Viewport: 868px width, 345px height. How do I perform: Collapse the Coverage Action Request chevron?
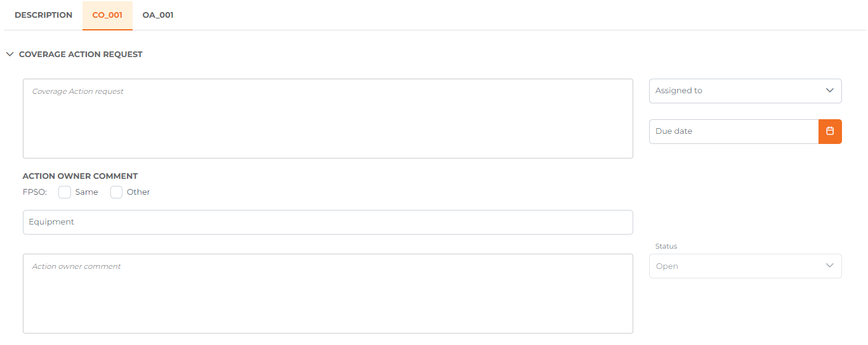point(10,55)
